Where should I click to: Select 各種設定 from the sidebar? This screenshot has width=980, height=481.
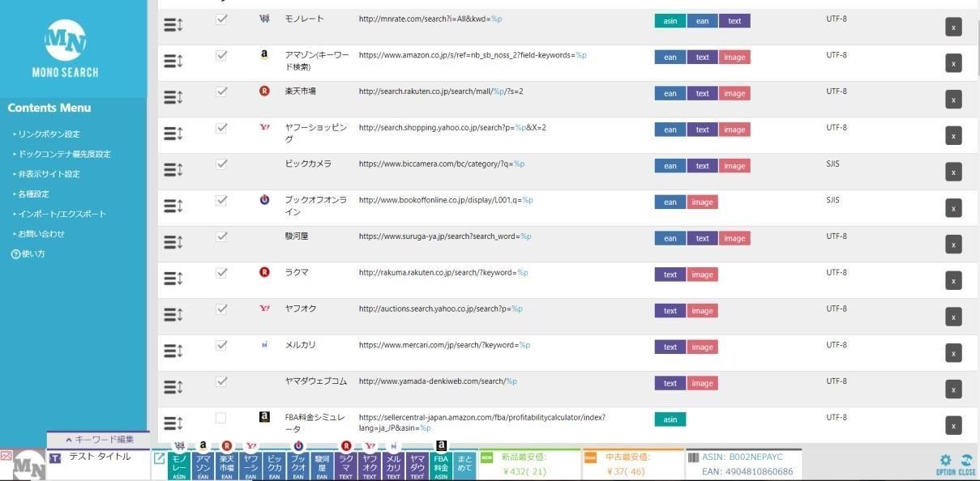pyautogui.click(x=33, y=194)
